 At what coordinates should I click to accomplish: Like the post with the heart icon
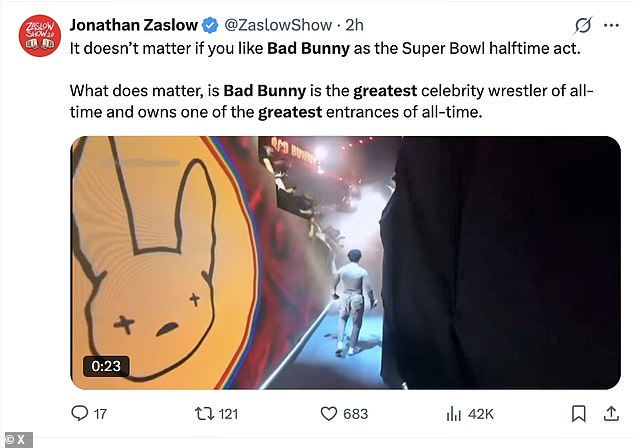pyautogui.click(x=327, y=413)
